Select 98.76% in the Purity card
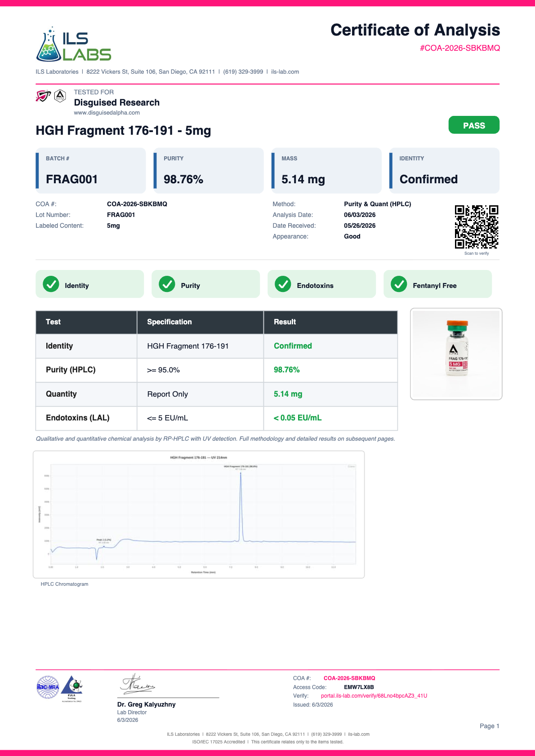Viewport: 535px width, 756px height. click(x=183, y=179)
